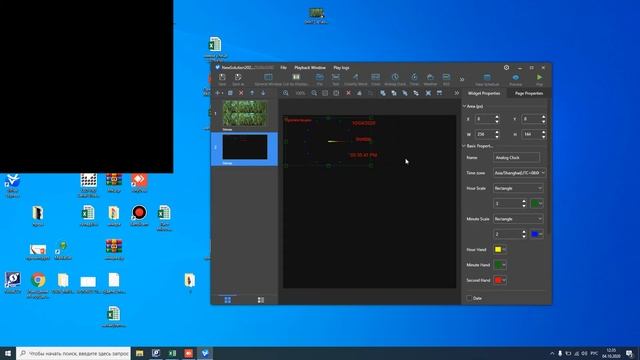640x360 pixels.
Task: Switch page list to grid view icon
Action: 227,300
